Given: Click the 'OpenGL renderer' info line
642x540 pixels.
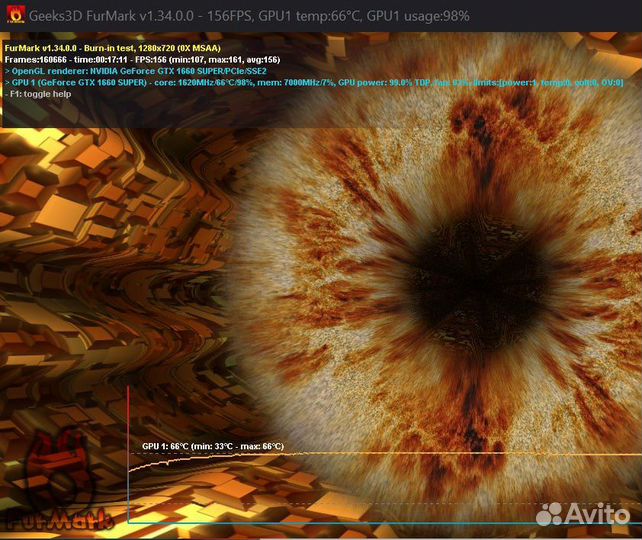Looking at the screenshot, I should click(136, 71).
